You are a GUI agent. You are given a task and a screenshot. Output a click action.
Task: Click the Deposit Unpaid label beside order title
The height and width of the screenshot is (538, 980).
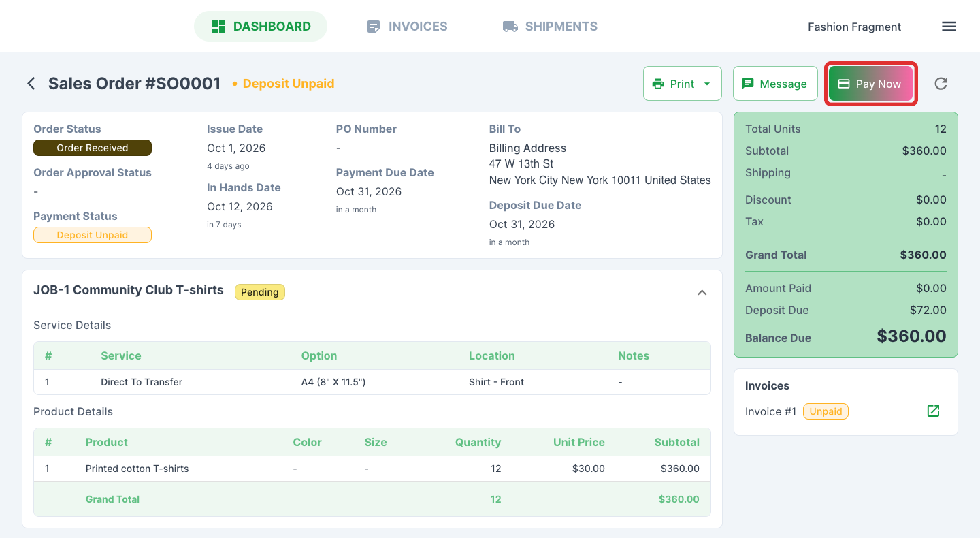(289, 84)
